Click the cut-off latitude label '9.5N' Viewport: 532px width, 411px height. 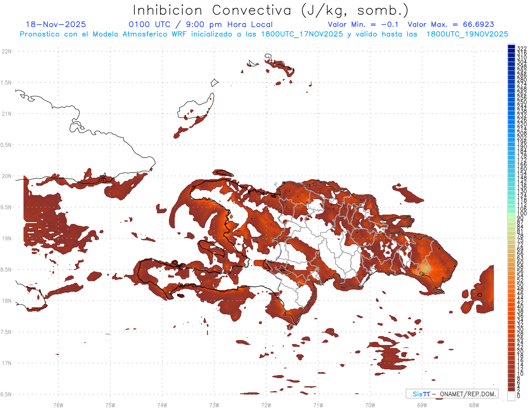(x=6, y=207)
